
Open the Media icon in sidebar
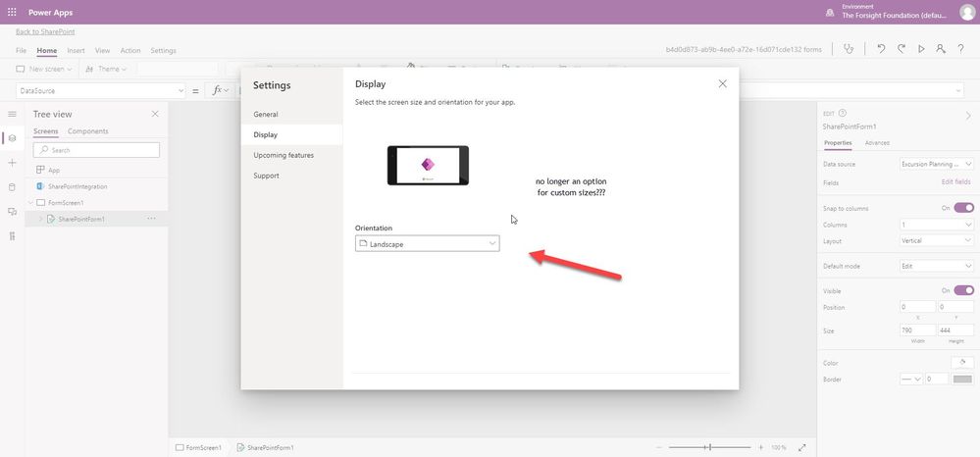12,211
